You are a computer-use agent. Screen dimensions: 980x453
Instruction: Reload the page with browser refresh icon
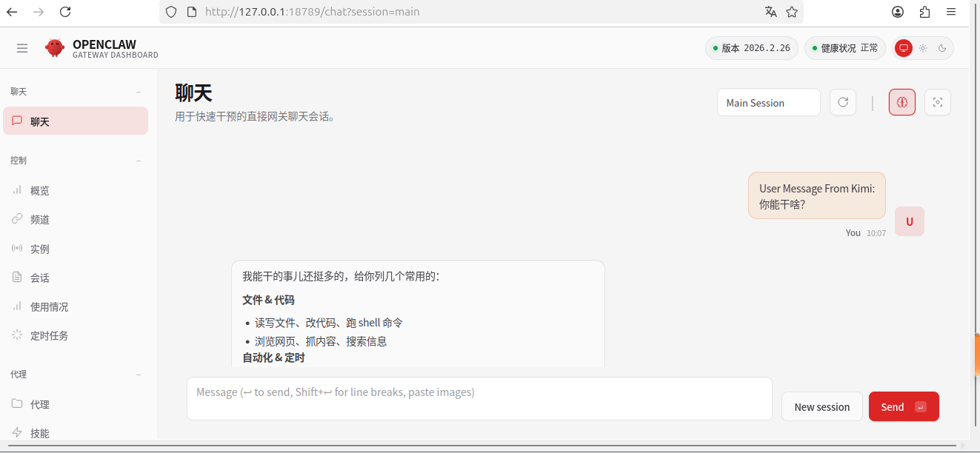coord(65,12)
